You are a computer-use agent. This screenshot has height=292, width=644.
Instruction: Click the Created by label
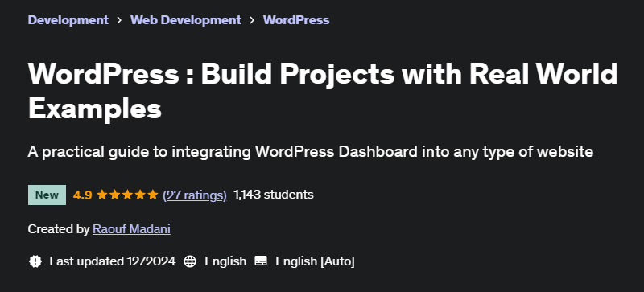point(58,229)
